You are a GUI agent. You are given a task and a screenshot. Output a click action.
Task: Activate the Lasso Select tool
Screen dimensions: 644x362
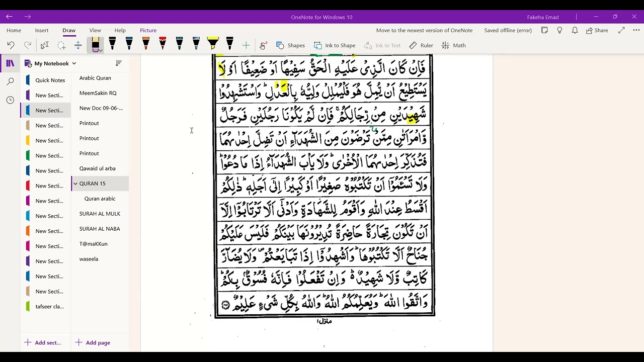pyautogui.click(x=61, y=45)
